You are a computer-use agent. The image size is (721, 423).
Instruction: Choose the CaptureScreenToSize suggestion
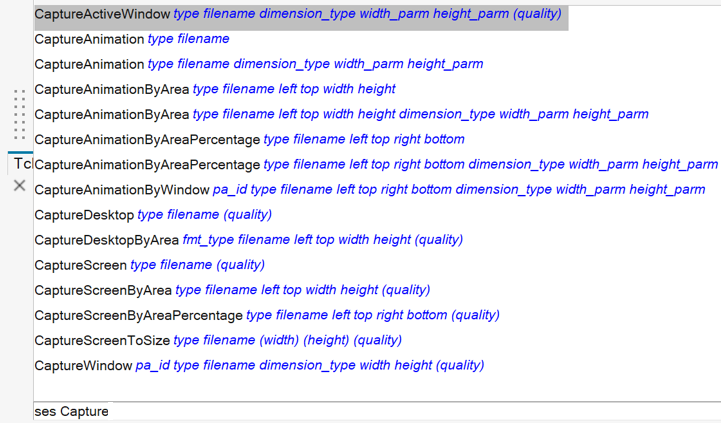pyautogui.click(x=218, y=340)
